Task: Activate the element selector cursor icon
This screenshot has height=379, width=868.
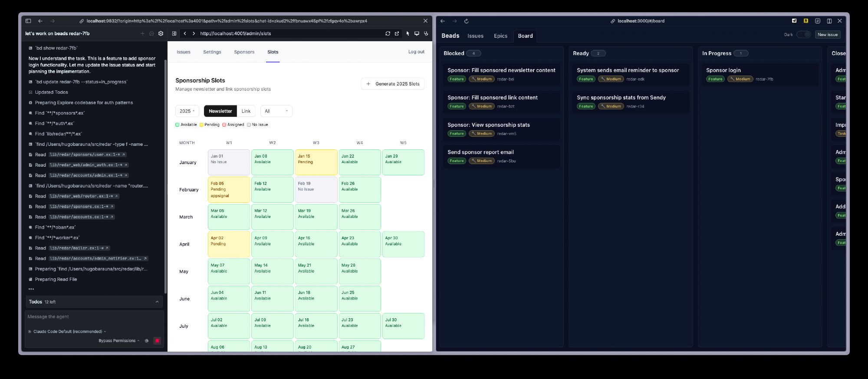Action: [x=408, y=33]
